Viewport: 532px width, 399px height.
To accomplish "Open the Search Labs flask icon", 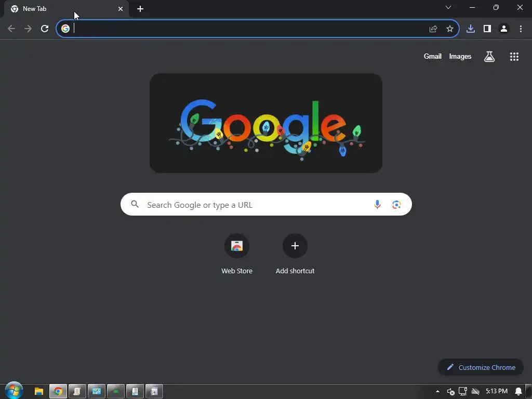I will pos(489,56).
